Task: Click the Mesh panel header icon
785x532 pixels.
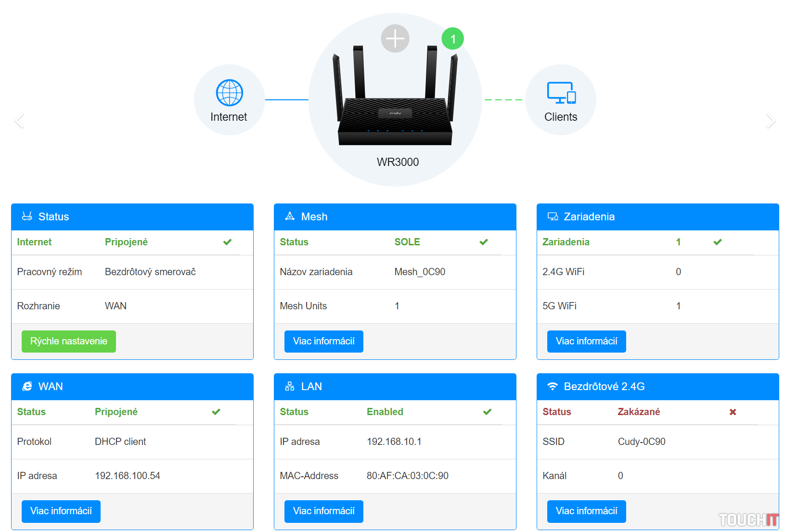Action: click(x=290, y=216)
